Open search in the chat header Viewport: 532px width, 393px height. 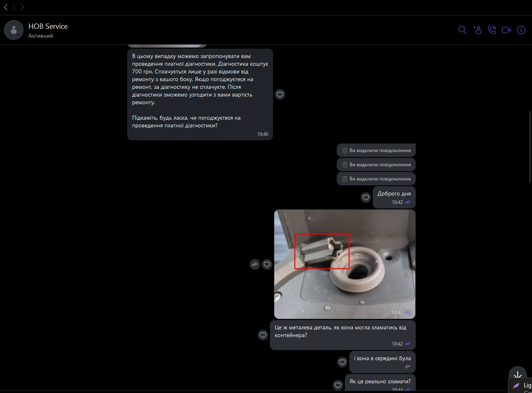[x=462, y=30]
